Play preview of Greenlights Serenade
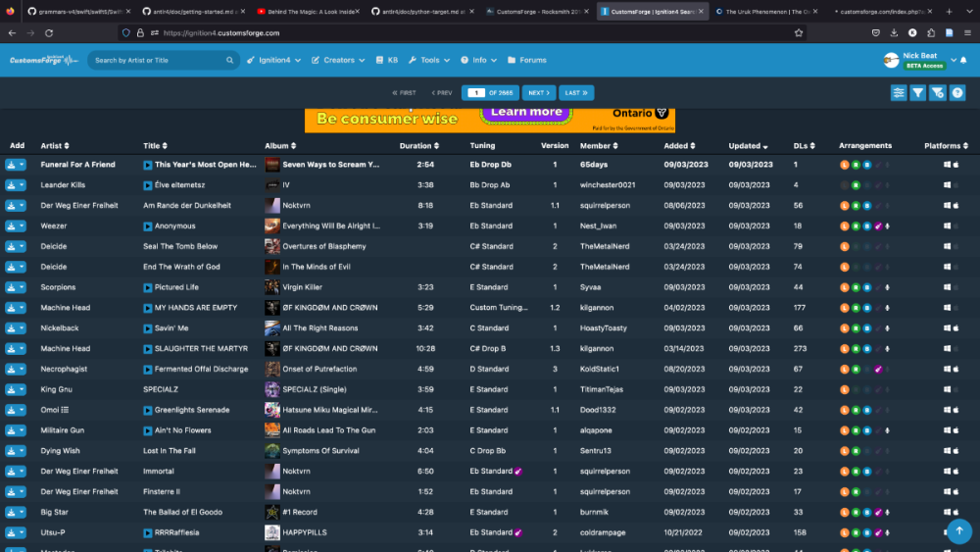Viewport: 980px width, 552px height. pos(148,410)
